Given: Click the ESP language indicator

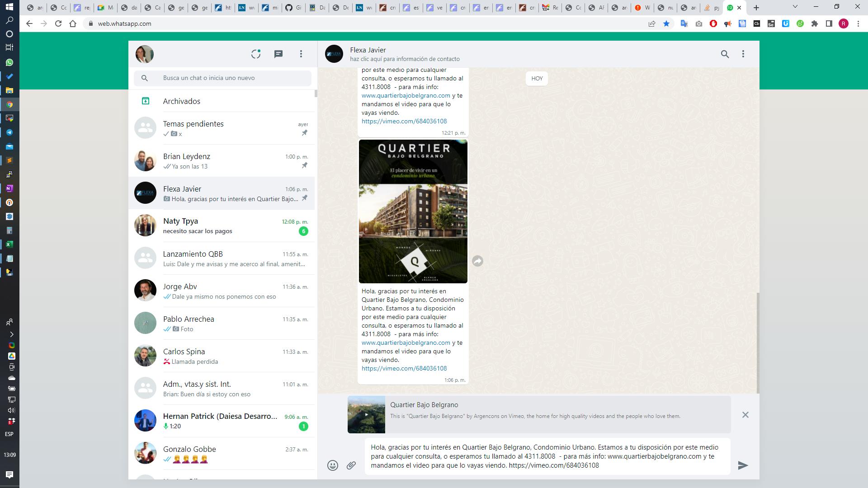Looking at the screenshot, I should pos(9,434).
